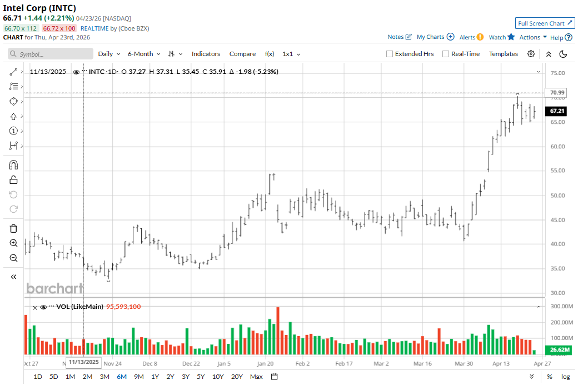The width and height of the screenshot is (588, 390).
Task: Click the Notes edit icon
Action: pyautogui.click(x=408, y=37)
